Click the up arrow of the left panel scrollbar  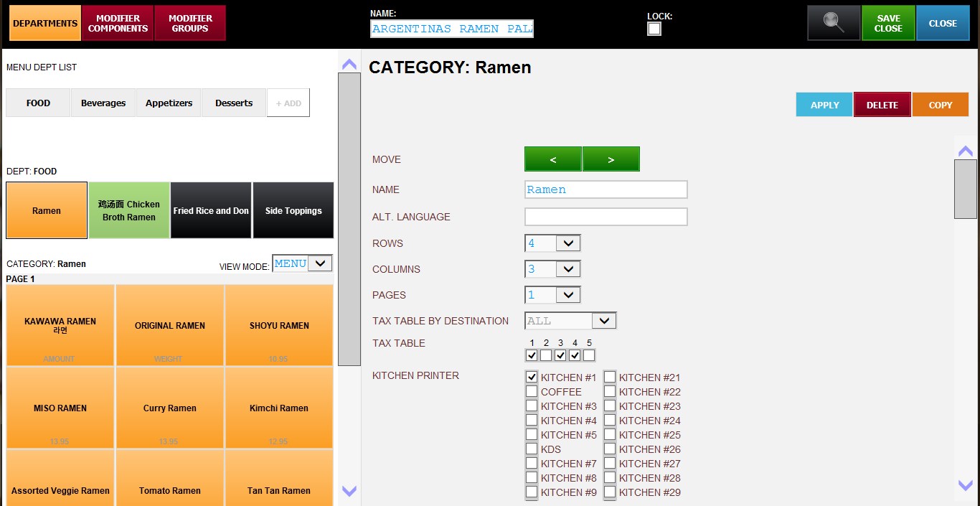tap(349, 64)
